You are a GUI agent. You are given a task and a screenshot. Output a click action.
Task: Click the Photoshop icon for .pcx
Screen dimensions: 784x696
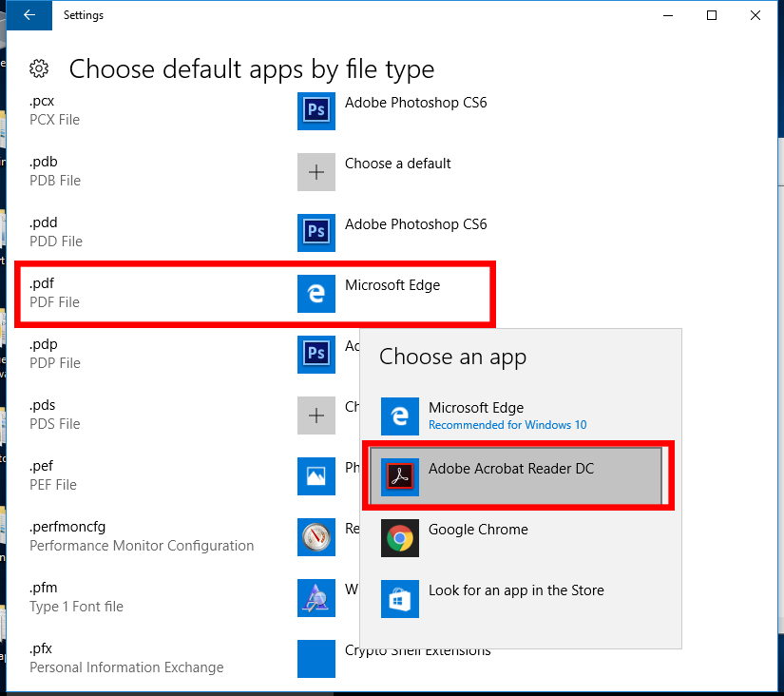coord(316,111)
